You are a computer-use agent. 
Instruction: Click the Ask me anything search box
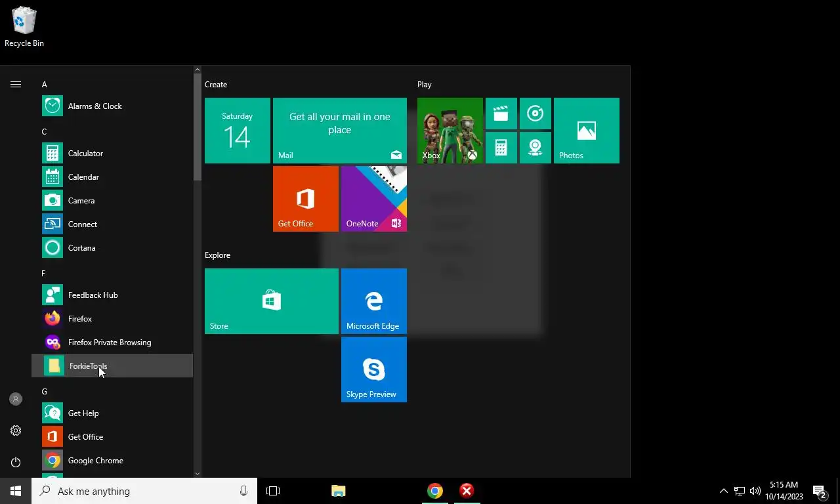tap(144, 491)
